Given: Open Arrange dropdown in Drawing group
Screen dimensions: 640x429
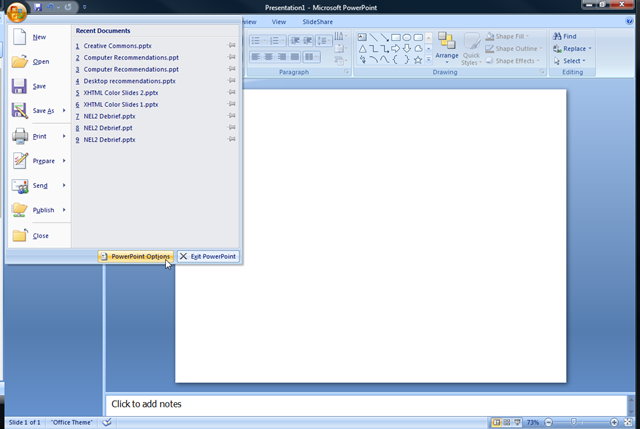Looking at the screenshot, I should [447, 48].
